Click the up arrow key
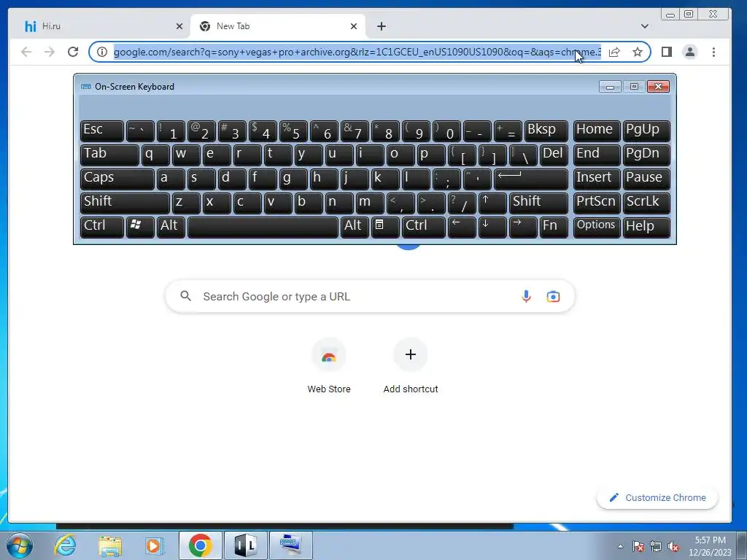Image resolution: width=747 pixels, height=560 pixels. tap(492, 203)
